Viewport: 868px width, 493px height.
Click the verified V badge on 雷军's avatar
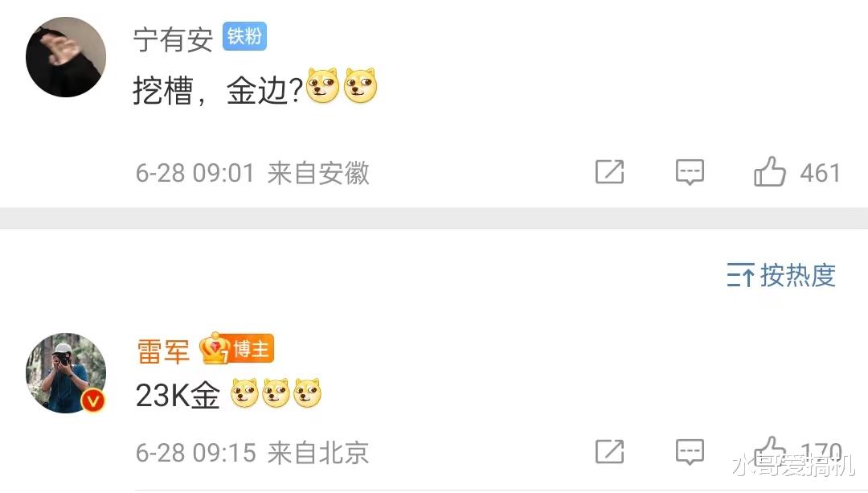tap(93, 400)
